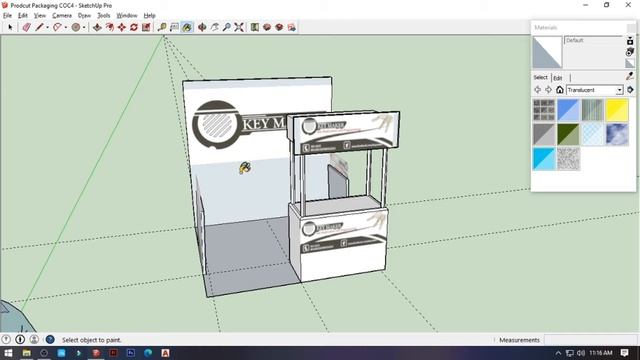Image resolution: width=640 pixels, height=360 pixels.
Task: Select the Tape Measure tool
Action: point(162,27)
